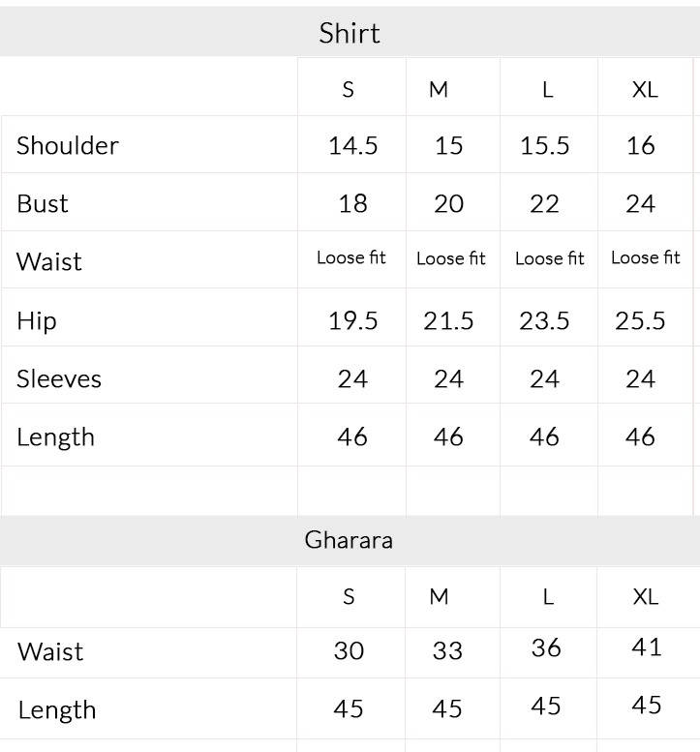This screenshot has width=700, height=752.
Task: Click the Shoulder value 14.5
Action: tap(352, 146)
